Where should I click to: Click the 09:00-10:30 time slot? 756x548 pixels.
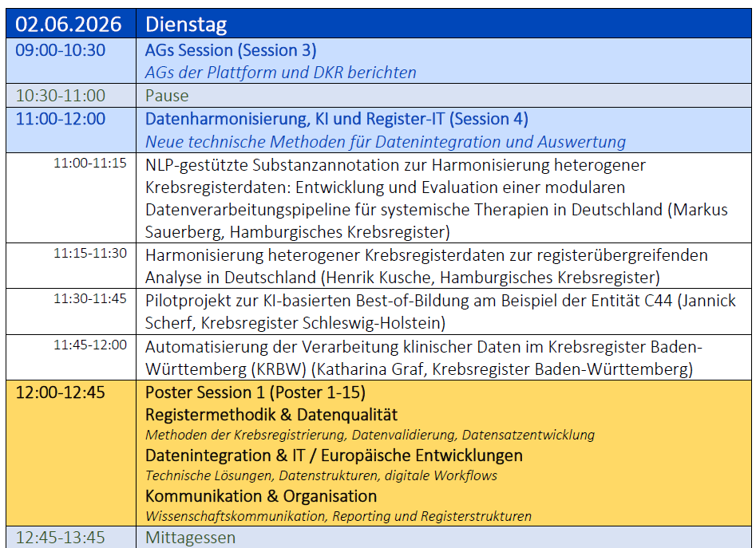(61, 50)
